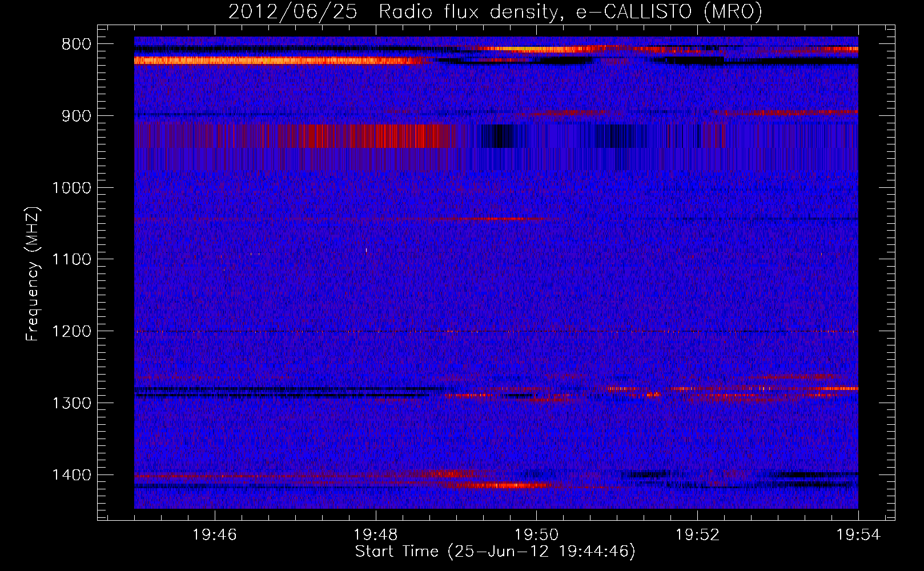The image size is (924, 571).
Task: Click the 1100 frequency tick label
Action: click(72, 260)
